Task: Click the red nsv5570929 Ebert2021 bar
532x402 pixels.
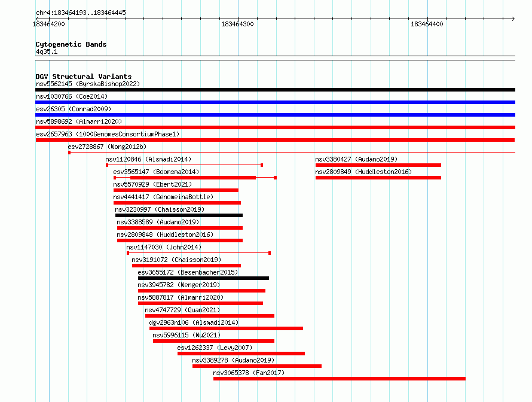Action: click(x=176, y=190)
